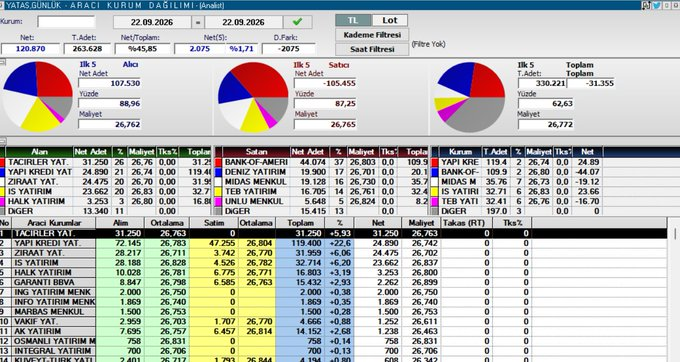Click the magenta swatch next to HALK YATIRIM in Alan
Screen dimensions: 680x362
(x=2, y=201)
